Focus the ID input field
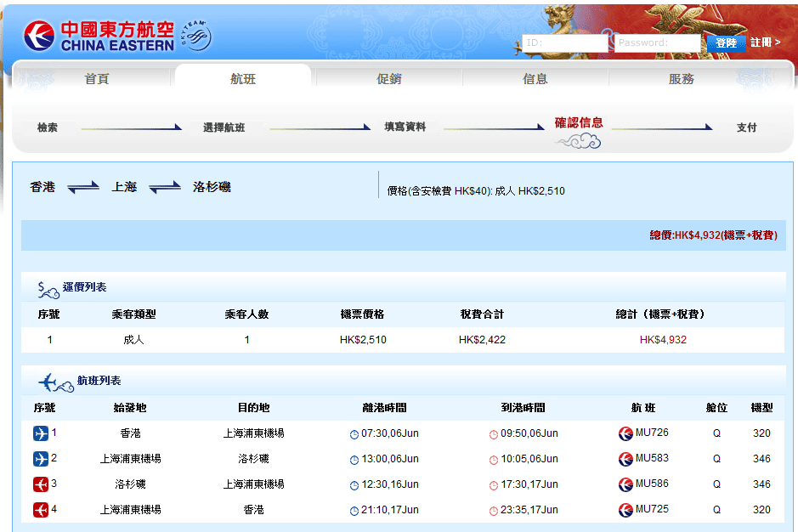Screen dimensions: 798x532 pos(564,42)
